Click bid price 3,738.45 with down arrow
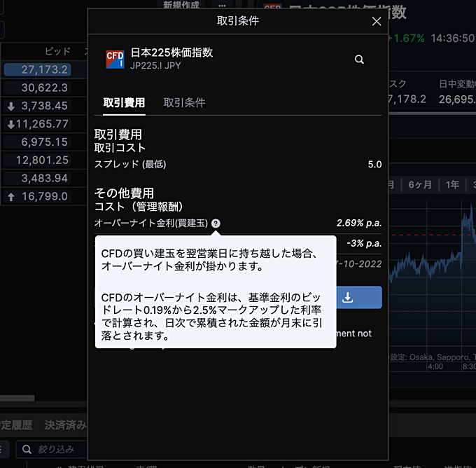The width and height of the screenshot is (476, 468). point(38,106)
